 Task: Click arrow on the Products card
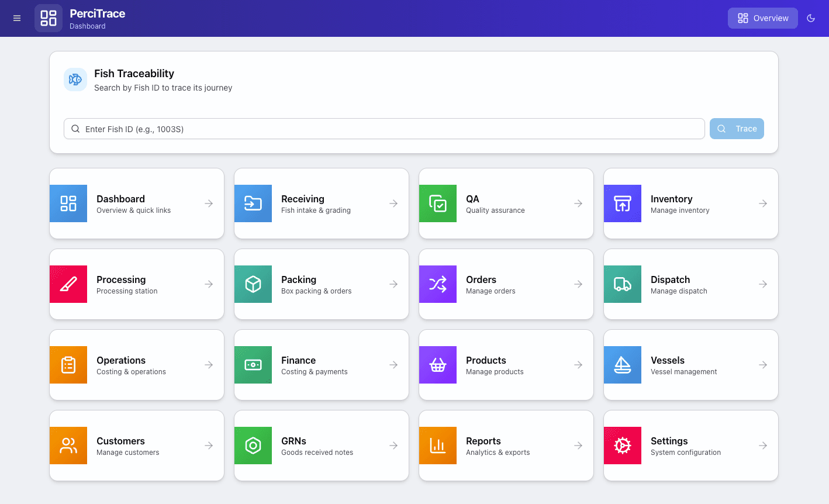(x=578, y=365)
